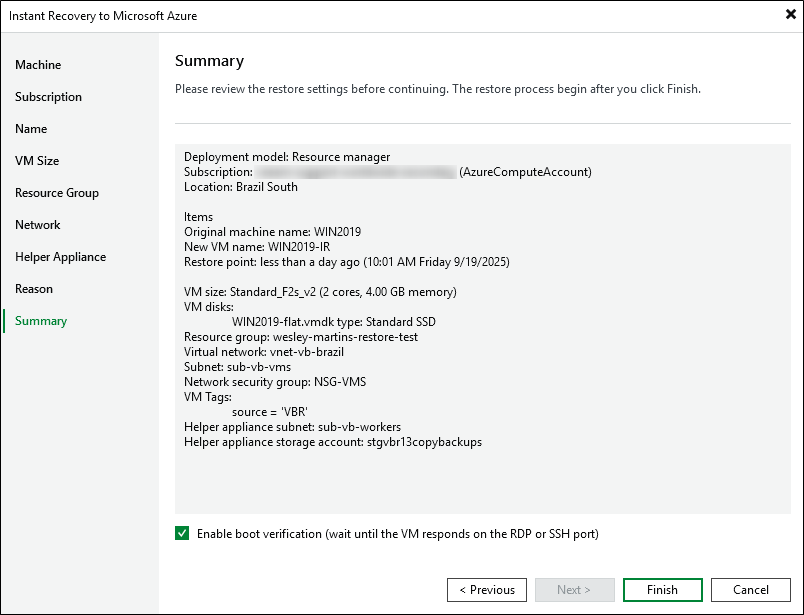Open the Resource Group step
Image resolution: width=804 pixels, height=615 pixels.
(57, 193)
